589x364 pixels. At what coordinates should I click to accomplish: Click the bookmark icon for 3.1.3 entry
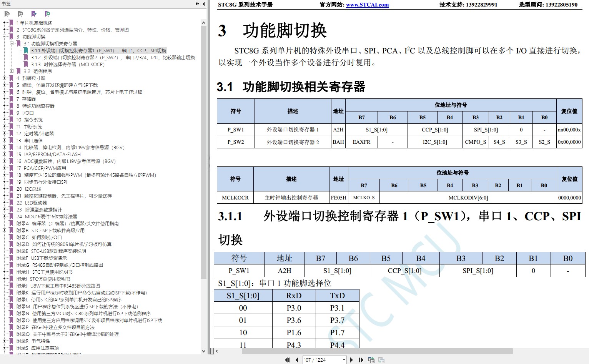pos(26,64)
